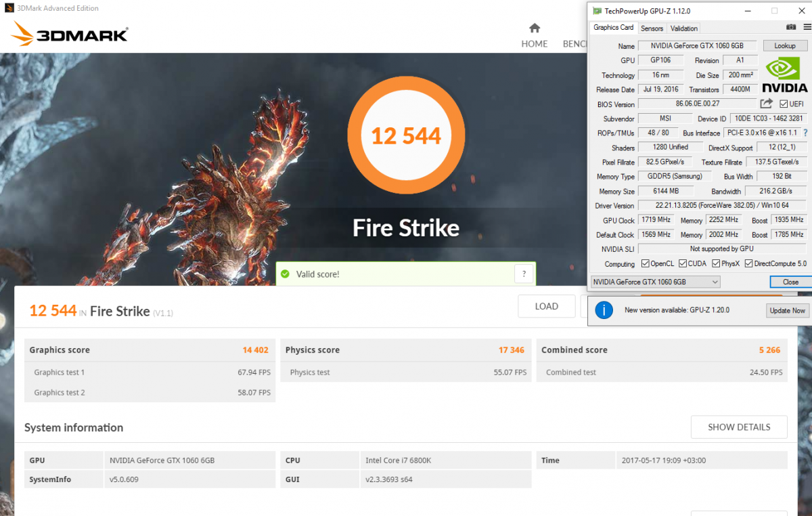
Task: Click the GPU-Z Close button
Action: coord(790,282)
